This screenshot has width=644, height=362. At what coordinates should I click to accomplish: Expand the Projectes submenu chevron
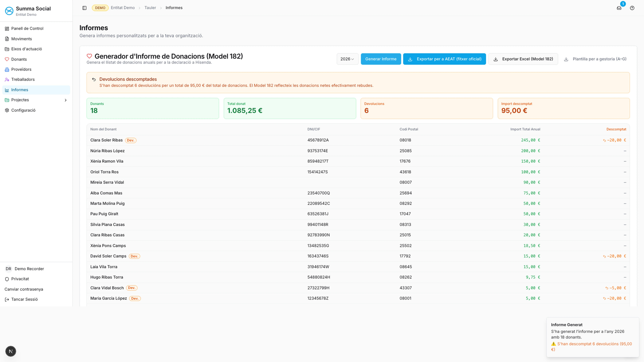tap(66, 100)
